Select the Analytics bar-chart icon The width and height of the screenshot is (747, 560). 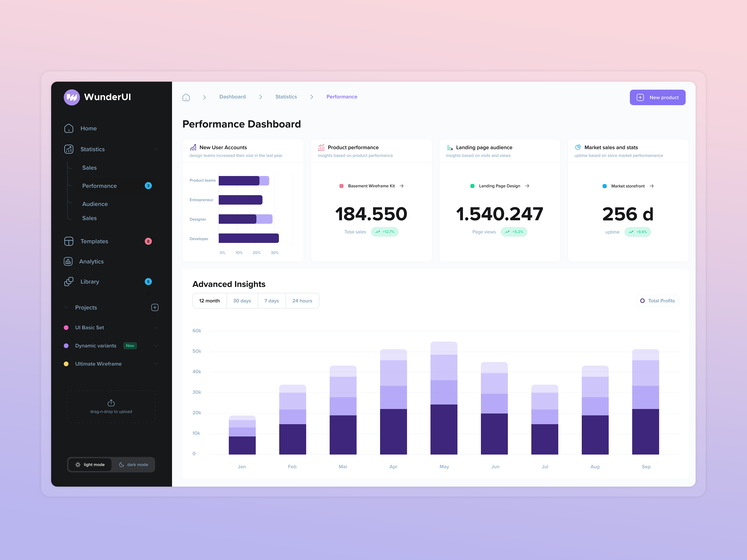(x=69, y=261)
